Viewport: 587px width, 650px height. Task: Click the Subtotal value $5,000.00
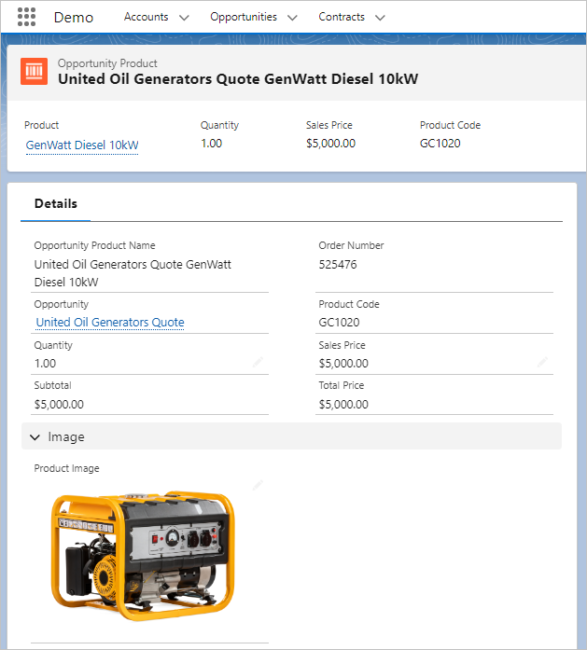59,404
